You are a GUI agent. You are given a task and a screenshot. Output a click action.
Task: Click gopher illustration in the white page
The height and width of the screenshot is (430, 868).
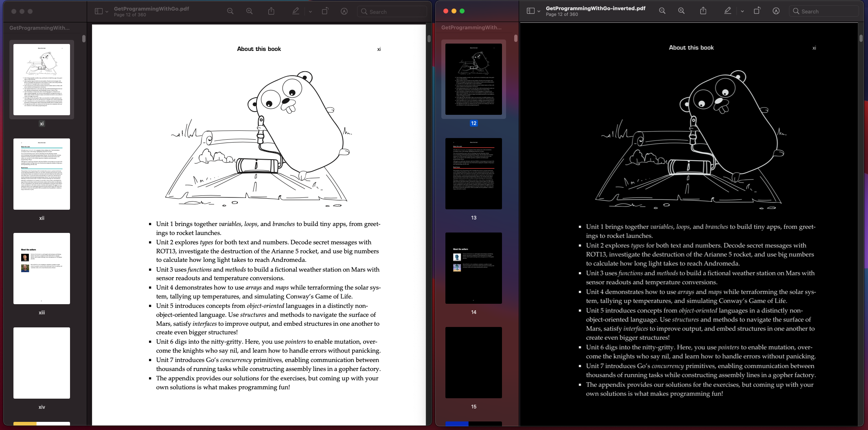[x=259, y=138]
